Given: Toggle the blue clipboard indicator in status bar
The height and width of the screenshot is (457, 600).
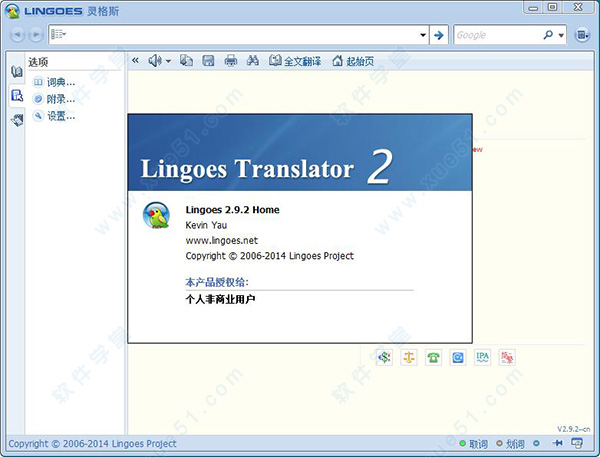Looking at the screenshot, I should coord(536,443).
